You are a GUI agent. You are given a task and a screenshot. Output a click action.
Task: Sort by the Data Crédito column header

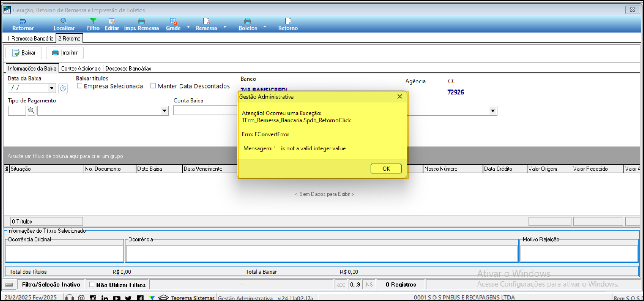pyautogui.click(x=505, y=169)
